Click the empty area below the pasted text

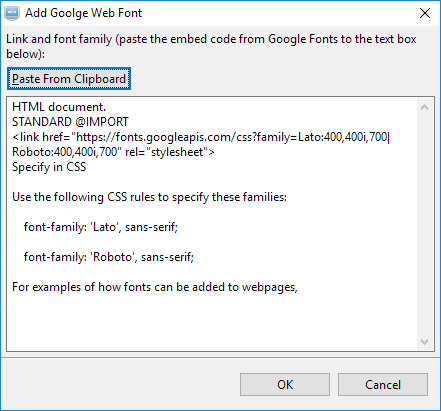[x=212, y=322]
